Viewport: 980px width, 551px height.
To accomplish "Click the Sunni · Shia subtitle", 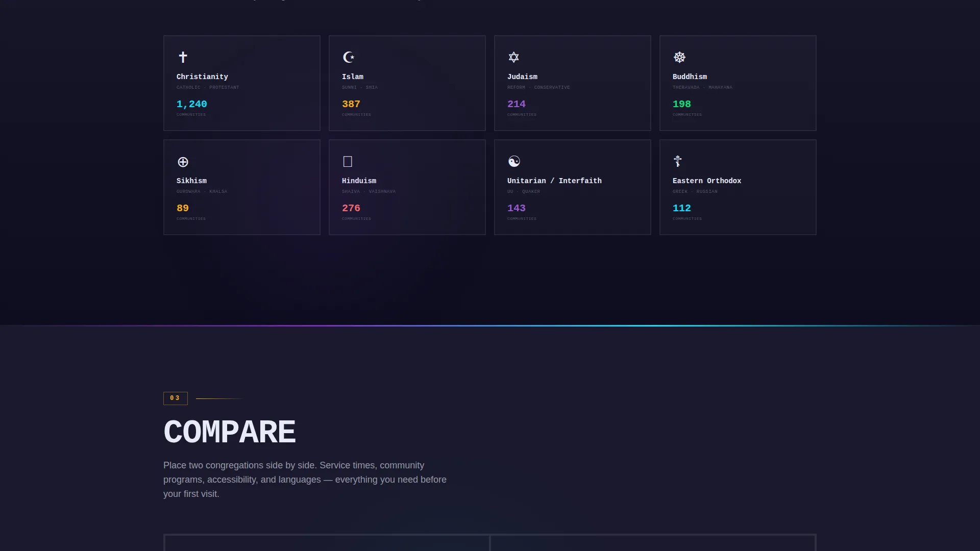I will tap(360, 88).
